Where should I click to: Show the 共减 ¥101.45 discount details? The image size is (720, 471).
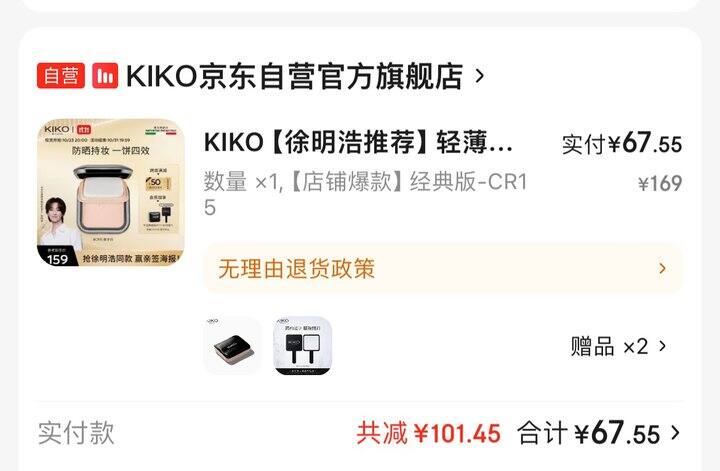[x=428, y=433]
